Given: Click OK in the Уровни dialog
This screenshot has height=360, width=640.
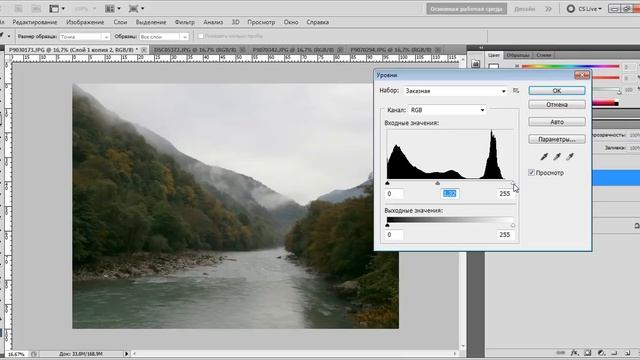Looking at the screenshot, I should (x=557, y=91).
